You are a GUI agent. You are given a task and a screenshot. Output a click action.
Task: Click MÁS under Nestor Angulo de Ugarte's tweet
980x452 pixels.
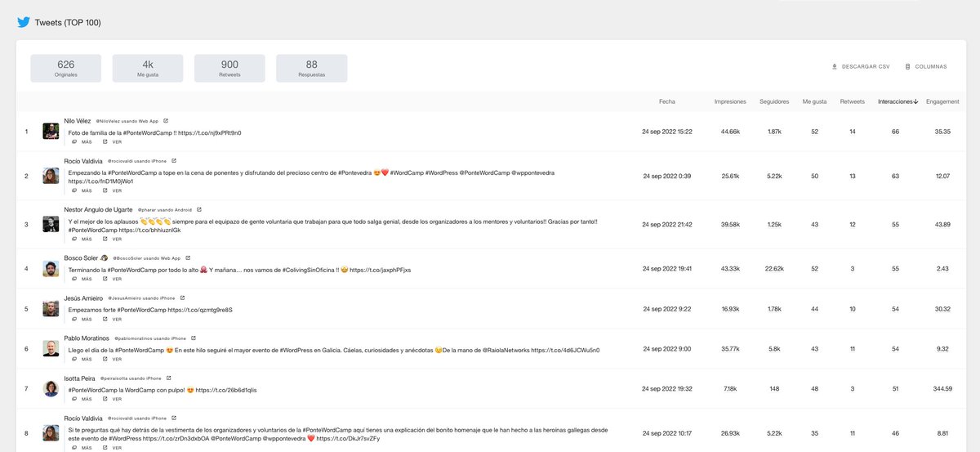(82, 239)
